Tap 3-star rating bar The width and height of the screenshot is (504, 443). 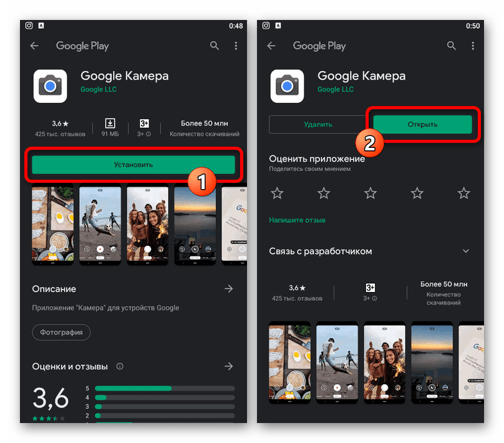coord(165,406)
